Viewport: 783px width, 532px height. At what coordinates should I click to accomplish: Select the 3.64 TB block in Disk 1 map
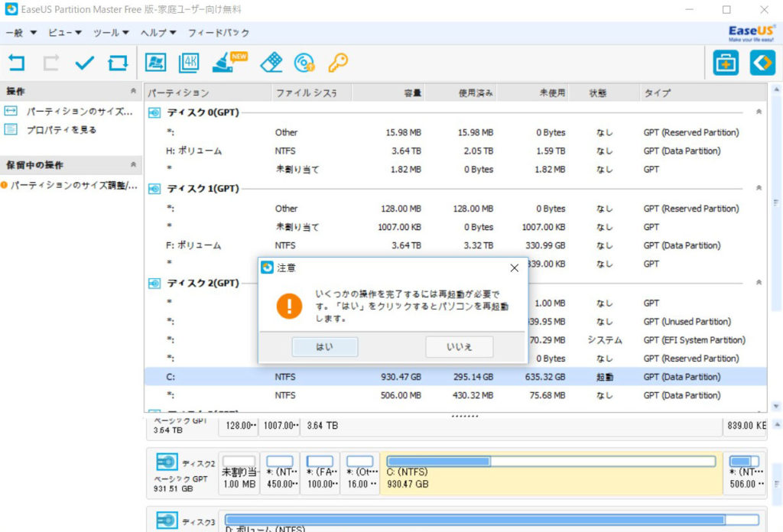pos(512,426)
